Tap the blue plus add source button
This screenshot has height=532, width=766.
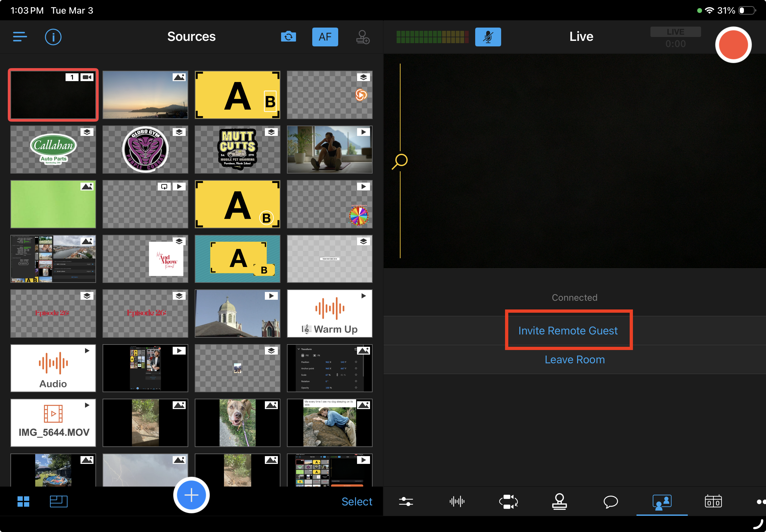[x=191, y=495]
